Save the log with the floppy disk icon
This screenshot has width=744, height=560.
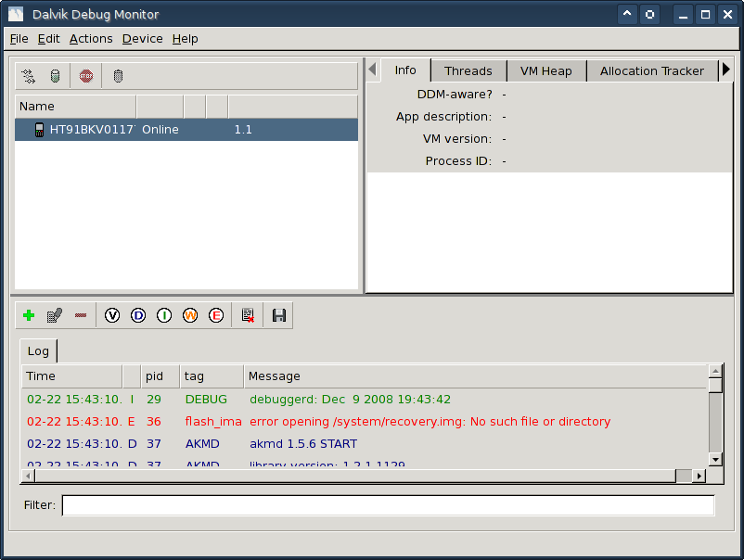[279, 315]
